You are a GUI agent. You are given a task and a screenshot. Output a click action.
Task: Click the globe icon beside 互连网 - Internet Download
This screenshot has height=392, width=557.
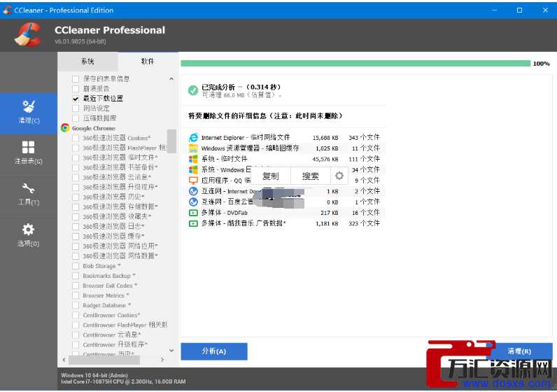click(x=193, y=191)
